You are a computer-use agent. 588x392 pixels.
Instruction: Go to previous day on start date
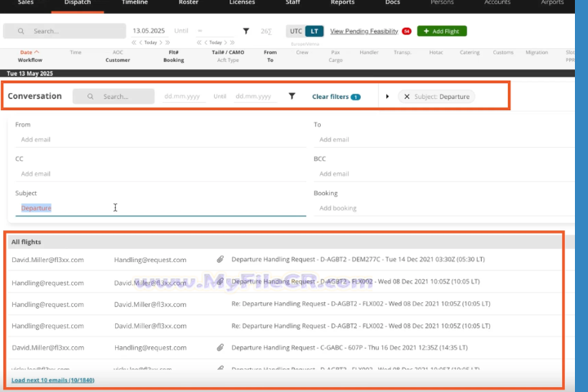click(140, 42)
